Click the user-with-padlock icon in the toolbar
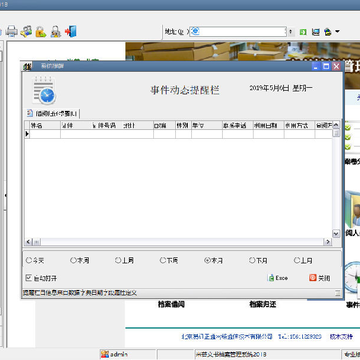The width and height of the screenshot is (360, 360). pos(55,31)
